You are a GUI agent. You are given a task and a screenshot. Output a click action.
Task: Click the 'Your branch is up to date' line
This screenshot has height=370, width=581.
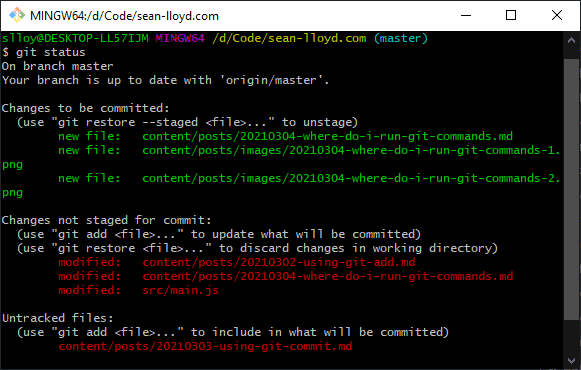coord(165,80)
